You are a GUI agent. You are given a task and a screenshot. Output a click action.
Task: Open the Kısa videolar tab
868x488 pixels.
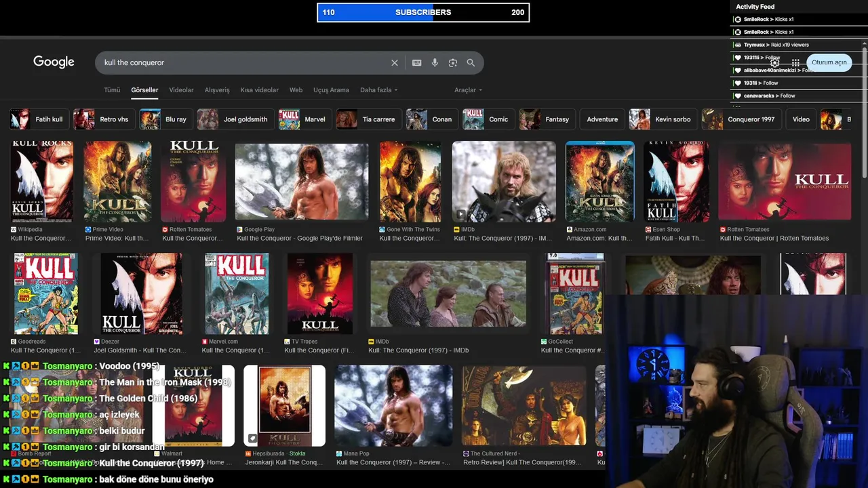coord(259,89)
